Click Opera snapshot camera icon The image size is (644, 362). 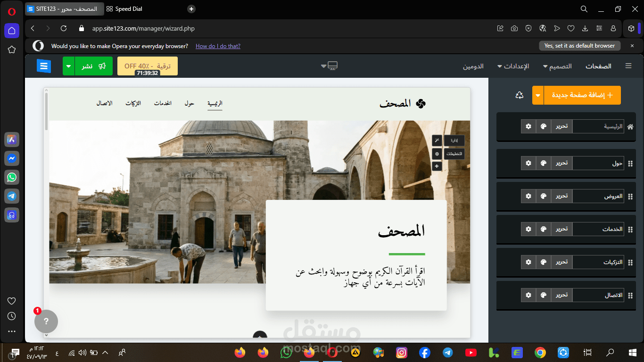coord(514,28)
